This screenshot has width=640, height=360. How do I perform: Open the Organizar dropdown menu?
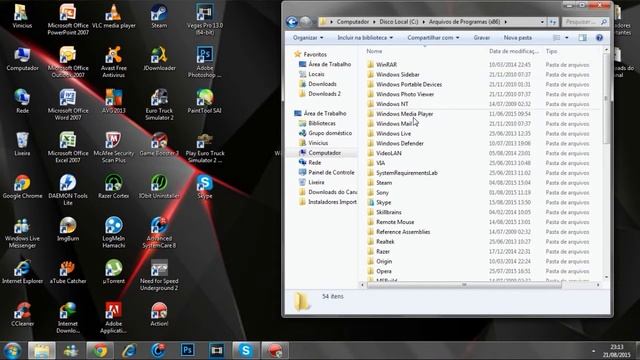pos(308,38)
